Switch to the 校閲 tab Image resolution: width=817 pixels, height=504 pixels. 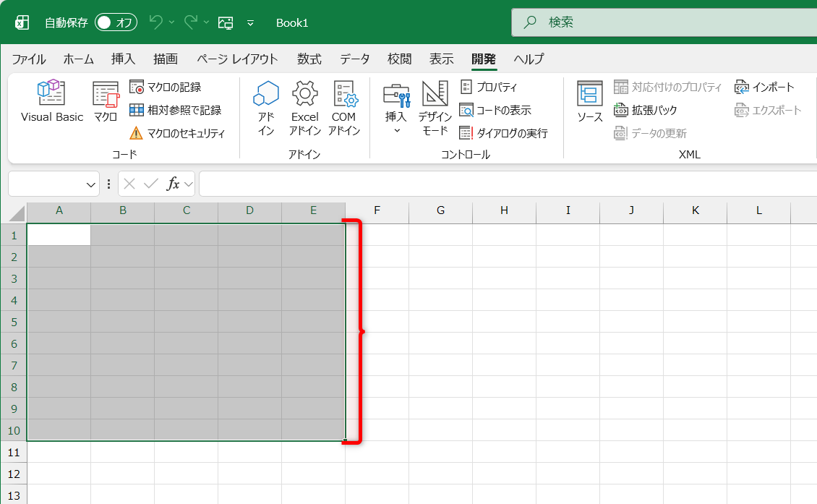click(x=400, y=59)
